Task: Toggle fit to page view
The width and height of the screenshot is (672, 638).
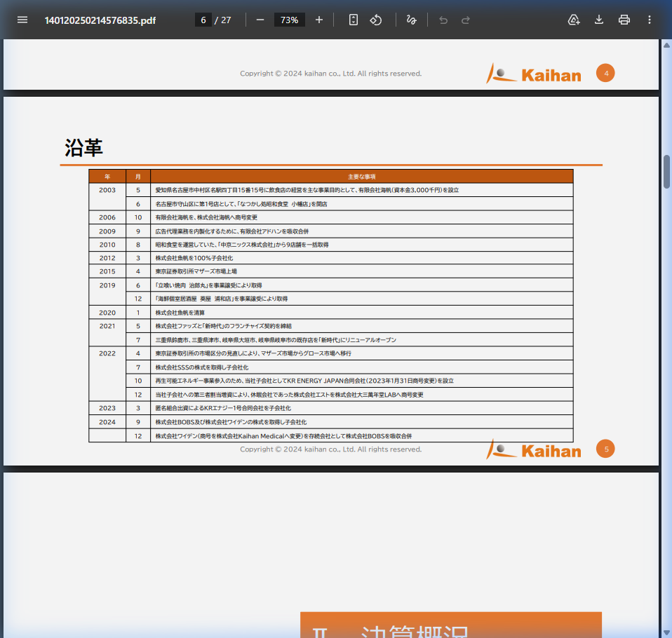Action: point(354,20)
